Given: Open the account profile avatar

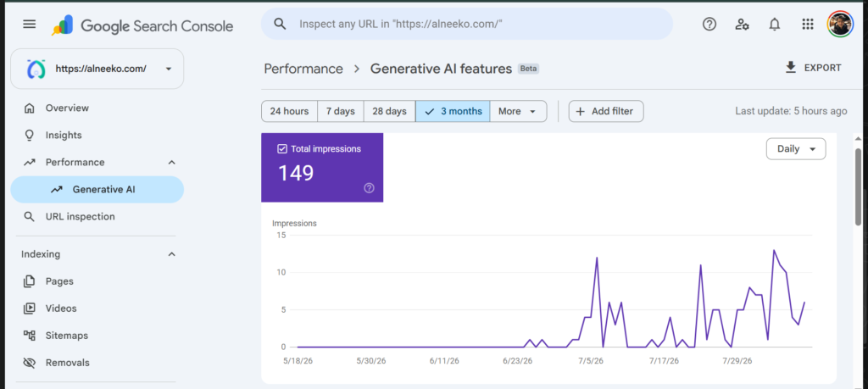Looking at the screenshot, I should (x=840, y=24).
